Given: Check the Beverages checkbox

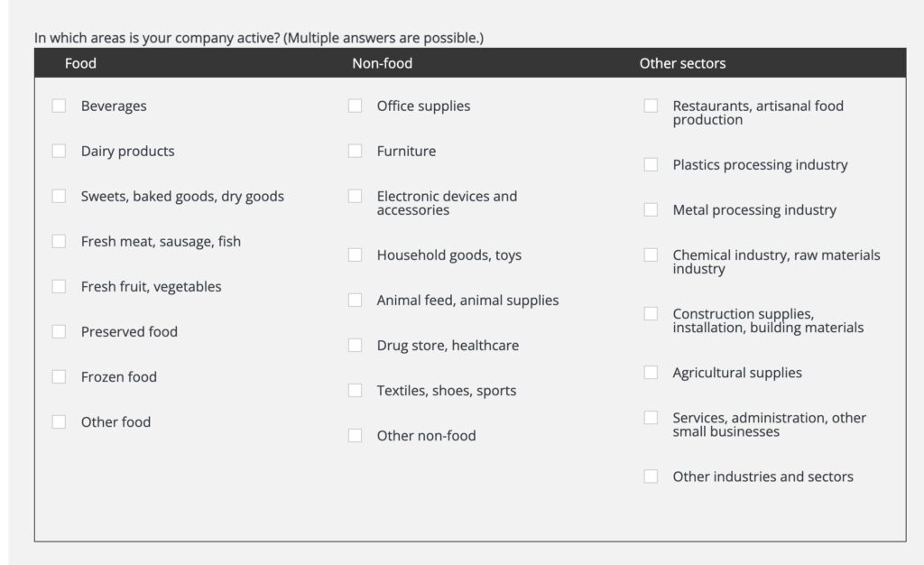Looking at the screenshot, I should click(59, 106).
